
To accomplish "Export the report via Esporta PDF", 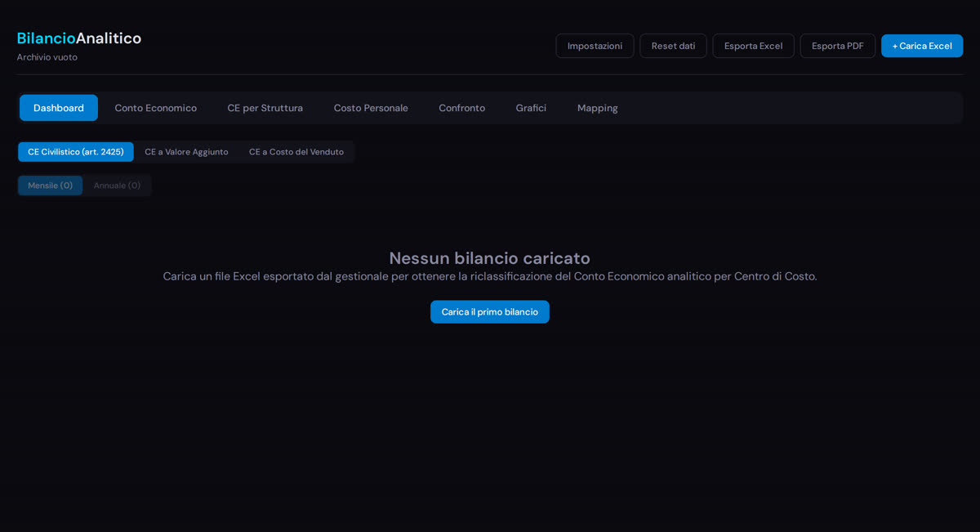I will coord(837,46).
